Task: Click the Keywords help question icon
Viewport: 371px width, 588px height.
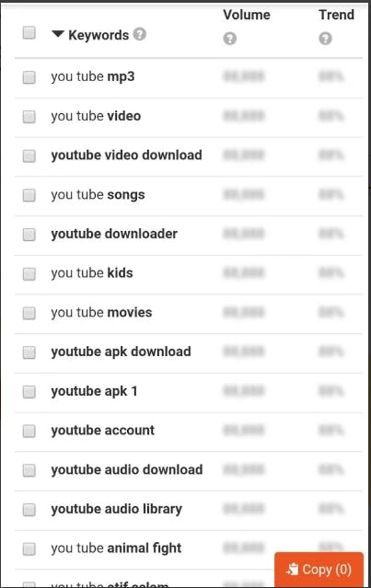Action: pos(140,34)
